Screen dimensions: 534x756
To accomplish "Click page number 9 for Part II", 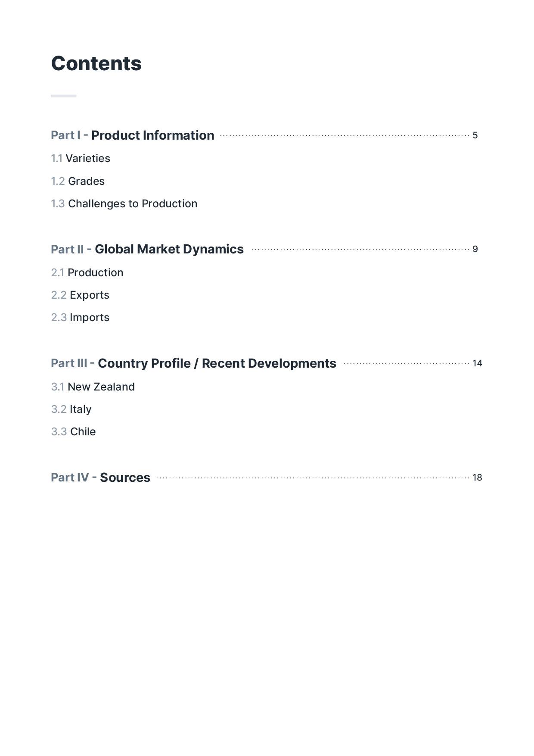I will coord(475,249).
